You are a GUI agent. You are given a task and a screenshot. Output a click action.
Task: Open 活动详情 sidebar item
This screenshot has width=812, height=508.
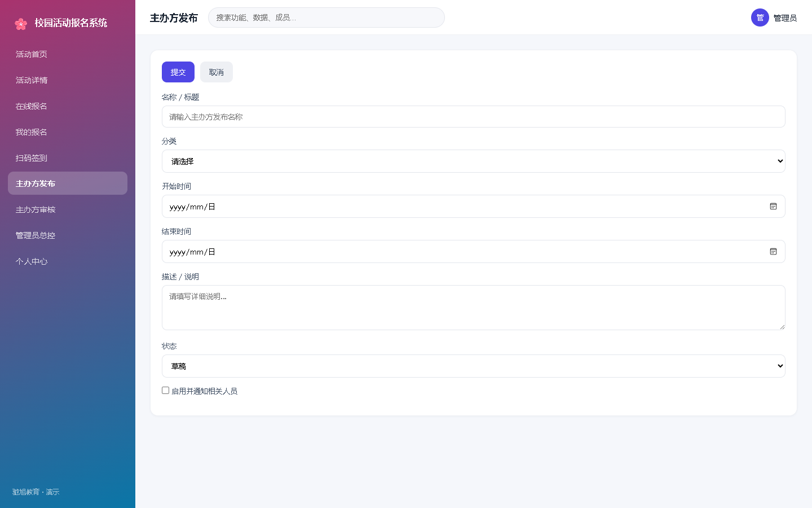coord(68,80)
